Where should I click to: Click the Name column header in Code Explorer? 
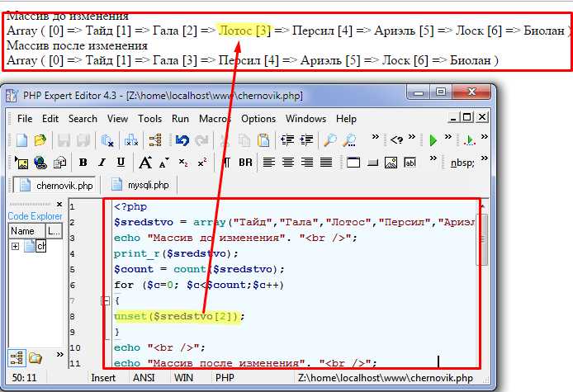pyautogui.click(x=23, y=231)
